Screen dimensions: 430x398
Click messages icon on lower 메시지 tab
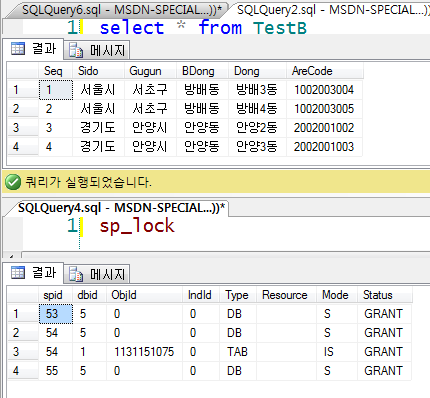76,275
